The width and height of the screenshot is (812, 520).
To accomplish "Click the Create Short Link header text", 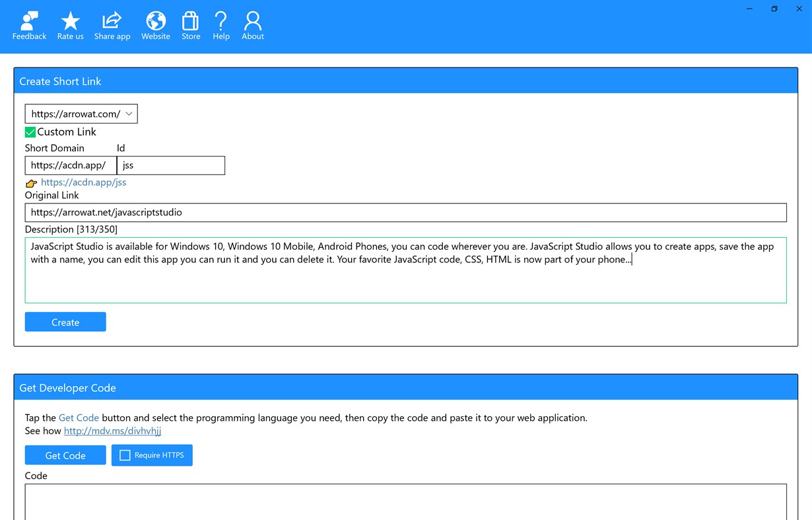I will coord(60,81).
